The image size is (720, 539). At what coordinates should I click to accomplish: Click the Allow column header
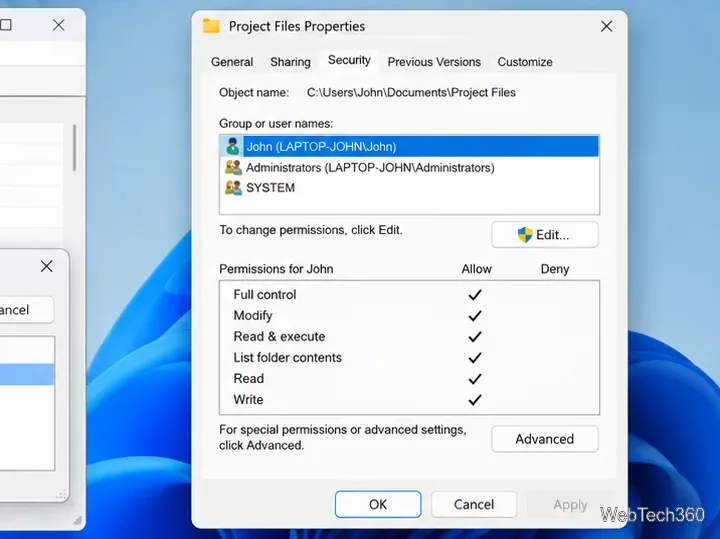476,269
